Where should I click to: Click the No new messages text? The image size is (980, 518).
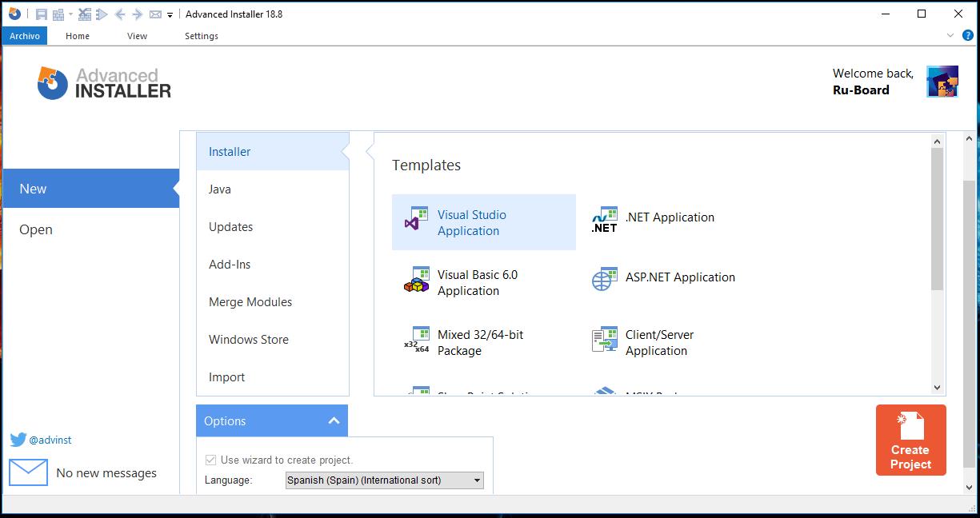click(x=106, y=473)
